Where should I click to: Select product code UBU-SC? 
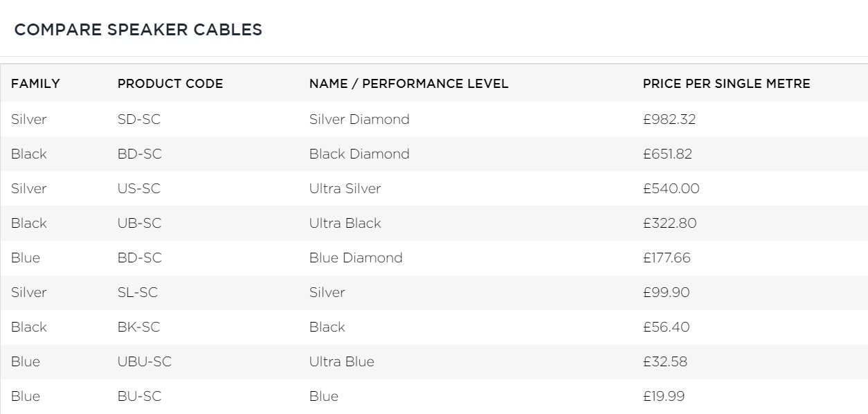pyautogui.click(x=144, y=361)
